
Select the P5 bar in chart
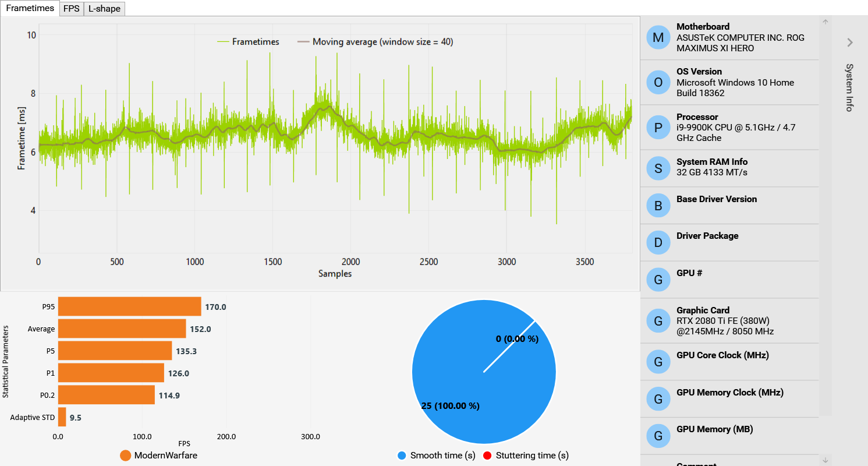pyautogui.click(x=115, y=351)
